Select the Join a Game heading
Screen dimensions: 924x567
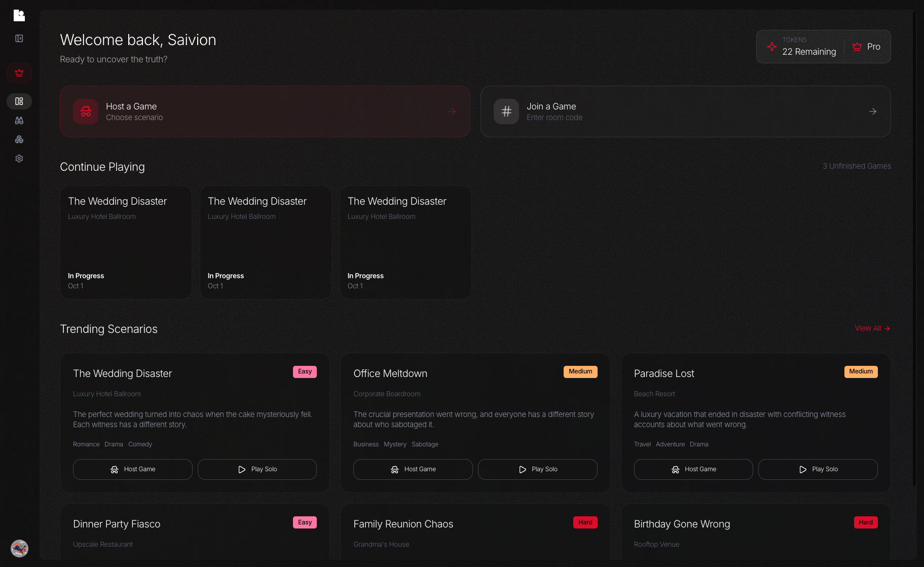point(551,106)
